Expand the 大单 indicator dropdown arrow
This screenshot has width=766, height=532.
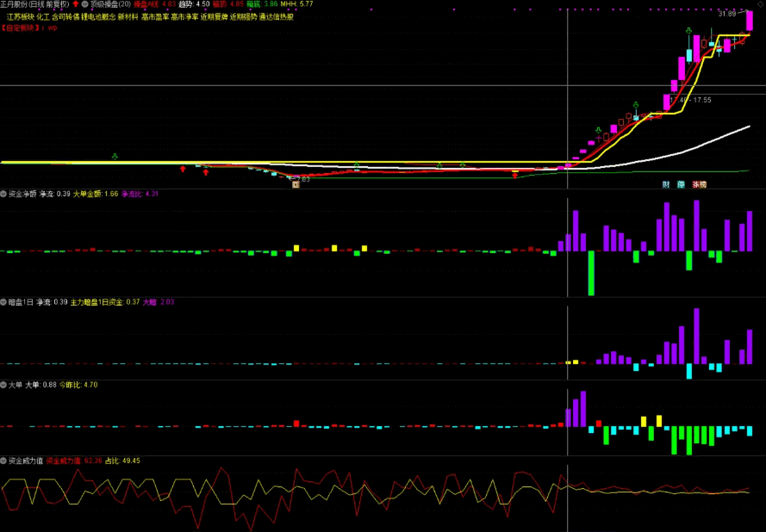pyautogui.click(x=3, y=385)
